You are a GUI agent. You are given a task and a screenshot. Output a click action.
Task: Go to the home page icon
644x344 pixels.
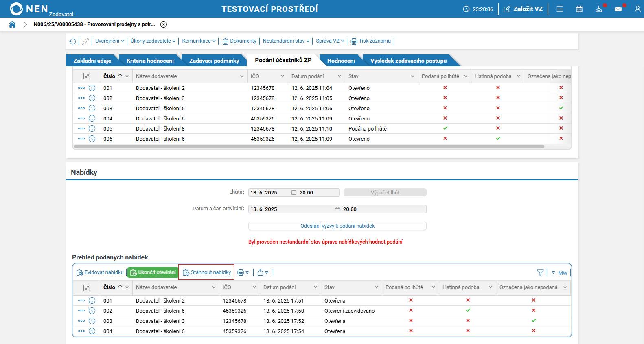[12, 24]
